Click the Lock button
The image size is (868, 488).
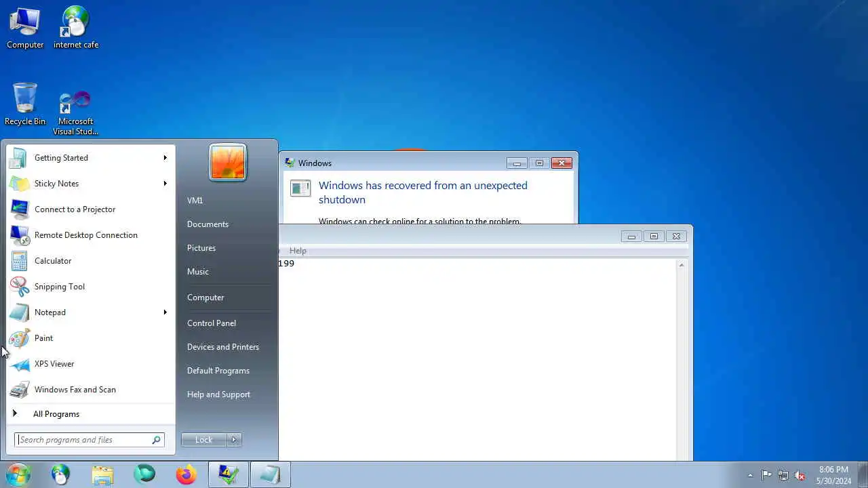click(x=203, y=440)
